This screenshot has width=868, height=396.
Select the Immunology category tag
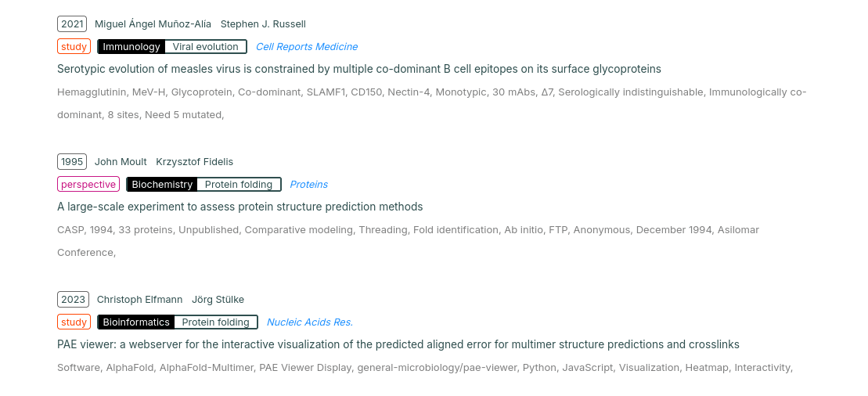(x=131, y=47)
